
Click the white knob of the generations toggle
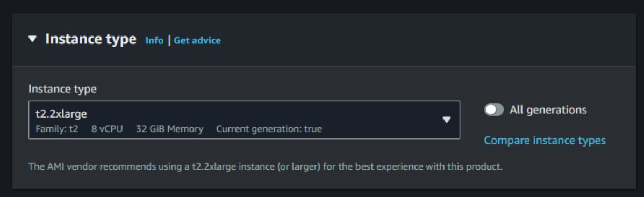coord(490,110)
